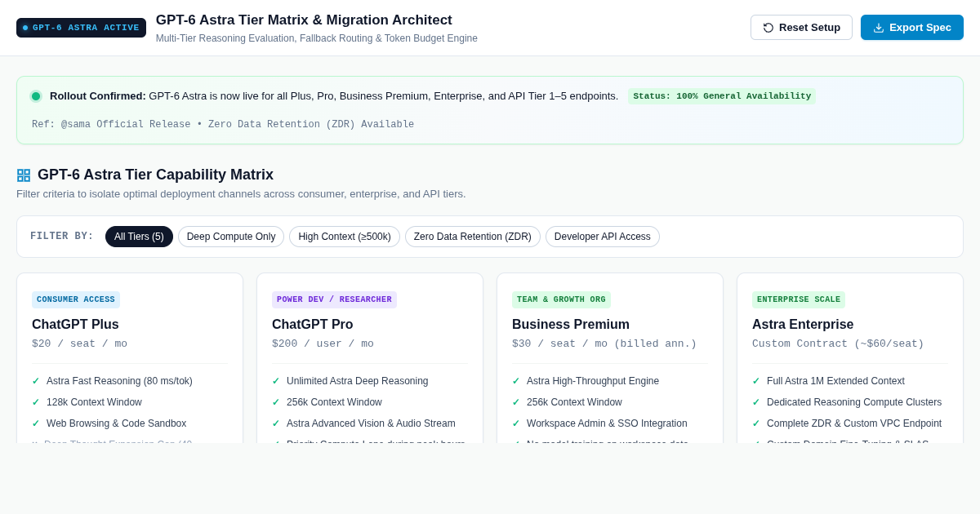This screenshot has width=980, height=514.
Task: Select "Complete ZDR & Custom VPC Endpoint" text
Action: 854,423
